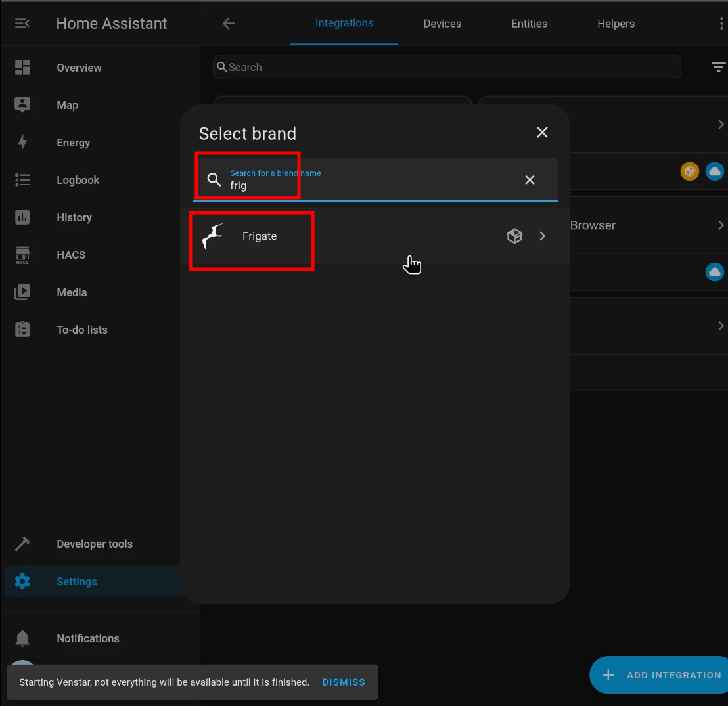Switch to the Entities tab
This screenshot has height=706, width=728.
pyautogui.click(x=530, y=24)
